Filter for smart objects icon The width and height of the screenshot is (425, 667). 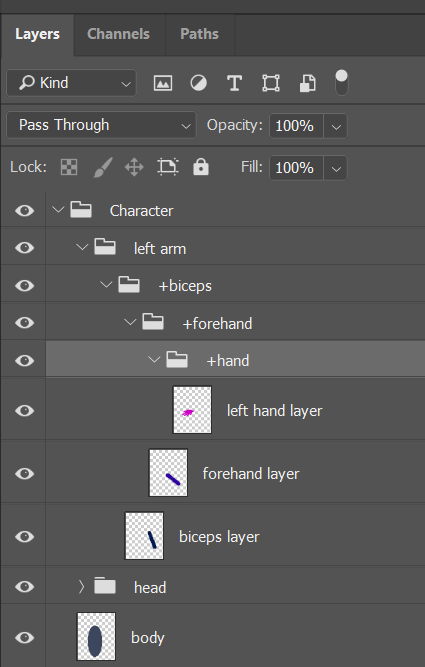click(307, 83)
